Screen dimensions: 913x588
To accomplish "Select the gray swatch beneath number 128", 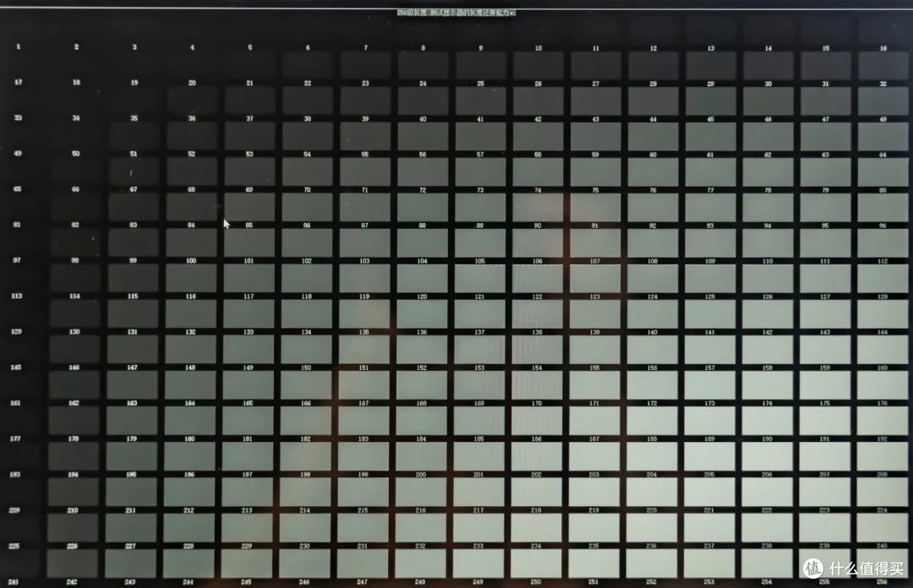I will click(882, 314).
